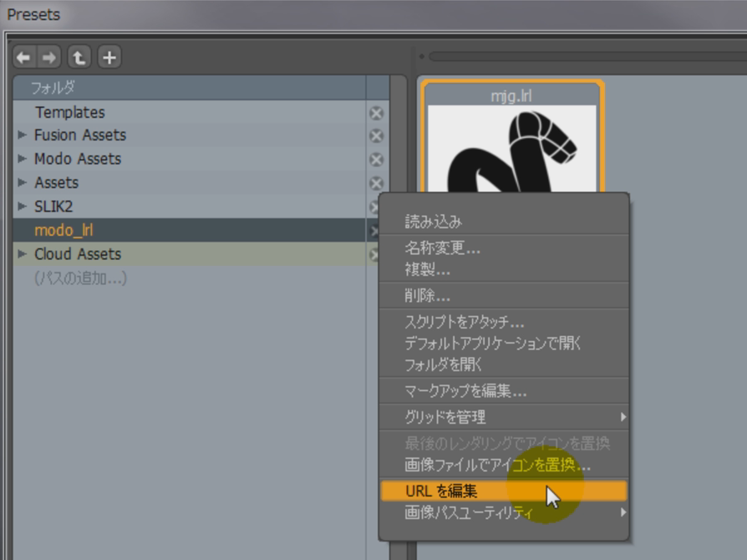Expand the SLIK2 folder
747x560 pixels.
click(x=23, y=206)
